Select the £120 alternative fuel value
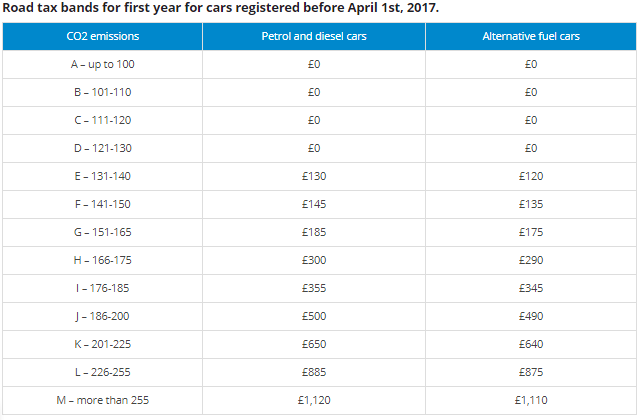The image size is (642, 420). tap(531, 176)
